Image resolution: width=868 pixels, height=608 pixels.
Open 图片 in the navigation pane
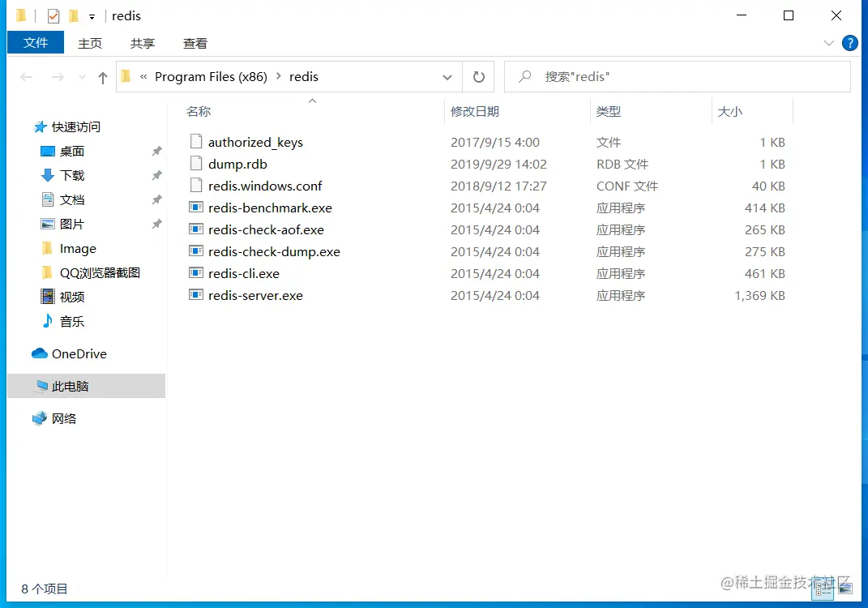coord(72,225)
